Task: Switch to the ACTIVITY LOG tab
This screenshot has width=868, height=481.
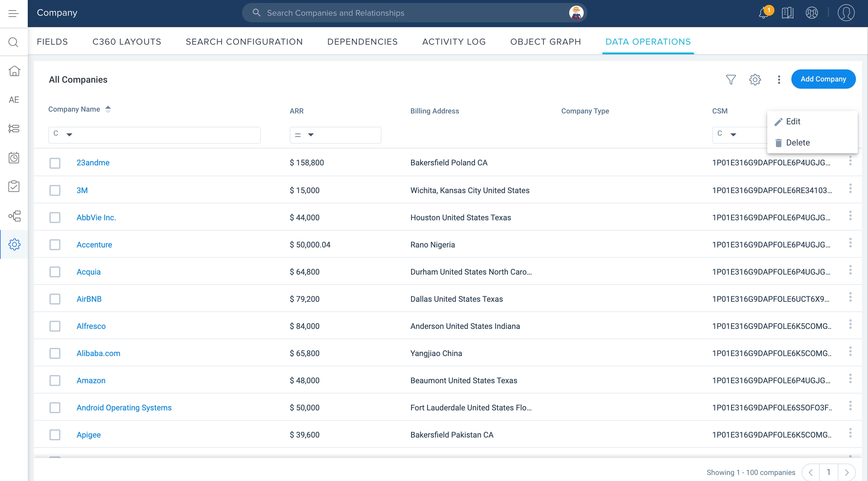Action: (454, 42)
